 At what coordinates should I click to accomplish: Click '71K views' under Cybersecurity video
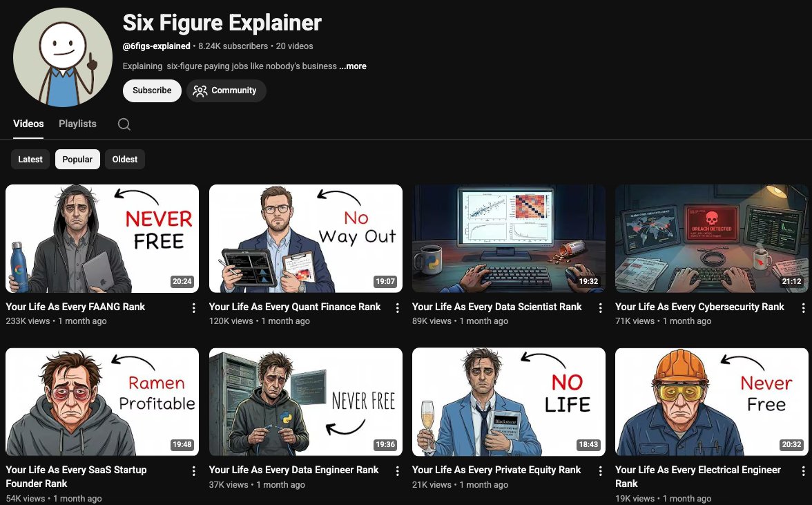tap(635, 321)
